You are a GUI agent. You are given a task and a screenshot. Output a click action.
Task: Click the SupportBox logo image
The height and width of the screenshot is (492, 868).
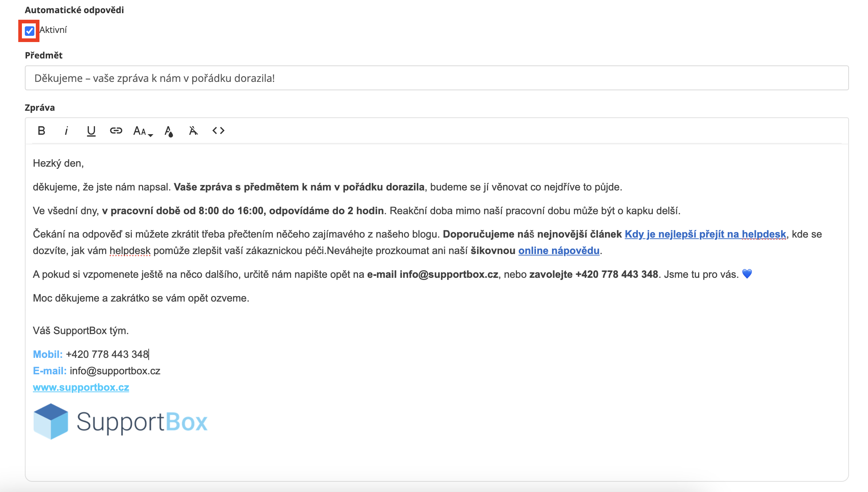120,421
